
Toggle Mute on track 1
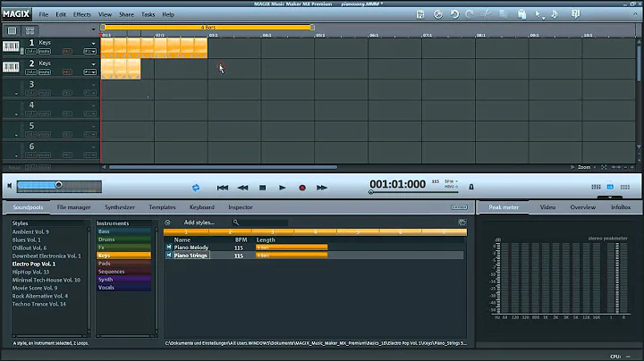[45, 51]
